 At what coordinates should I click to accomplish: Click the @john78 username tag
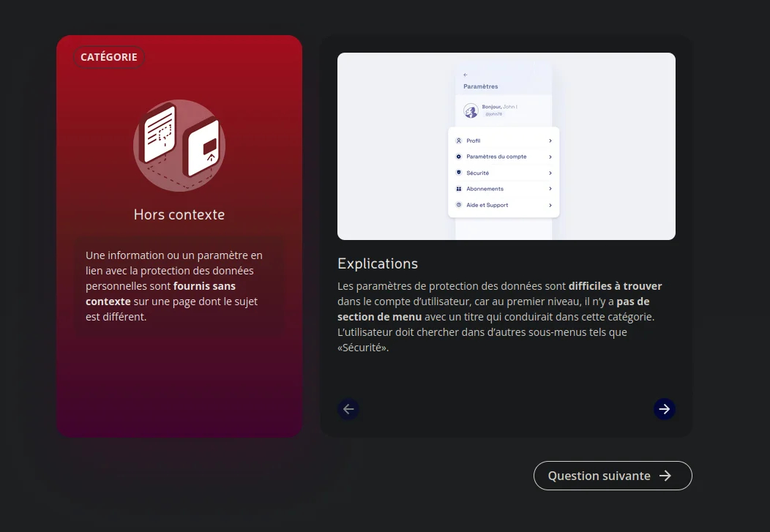pos(493,114)
